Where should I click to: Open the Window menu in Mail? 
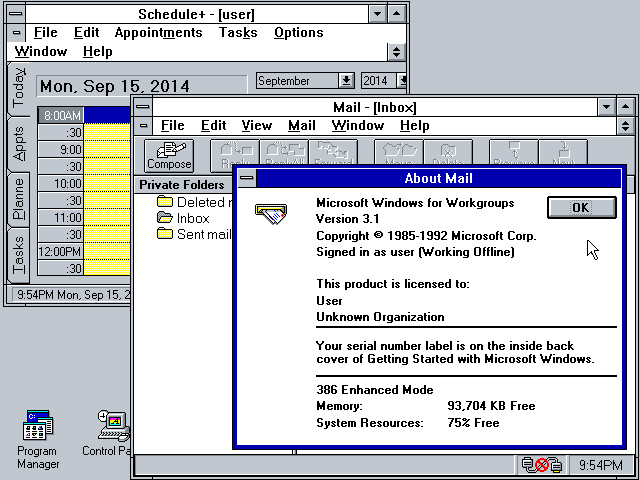[x=358, y=126]
